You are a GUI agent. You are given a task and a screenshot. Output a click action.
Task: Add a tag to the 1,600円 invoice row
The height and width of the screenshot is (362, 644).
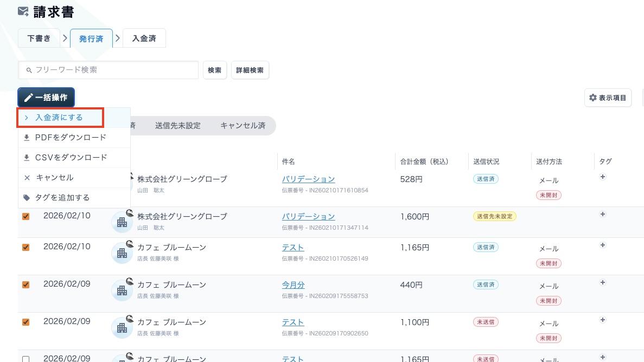click(602, 214)
